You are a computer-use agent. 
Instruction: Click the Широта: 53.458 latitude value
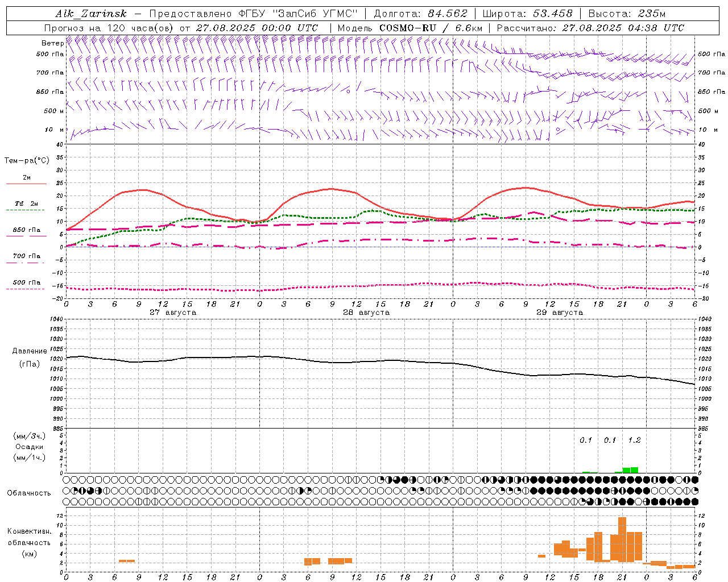(527, 14)
